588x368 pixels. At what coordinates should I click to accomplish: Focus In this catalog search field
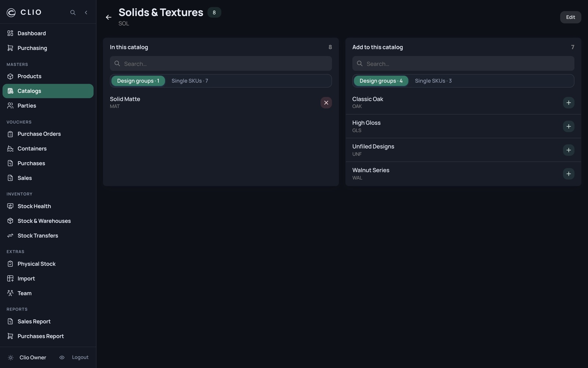coord(221,64)
